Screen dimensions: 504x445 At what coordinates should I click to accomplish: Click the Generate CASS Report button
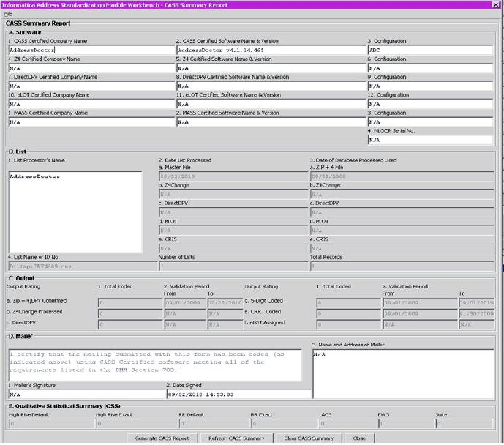coord(162,438)
